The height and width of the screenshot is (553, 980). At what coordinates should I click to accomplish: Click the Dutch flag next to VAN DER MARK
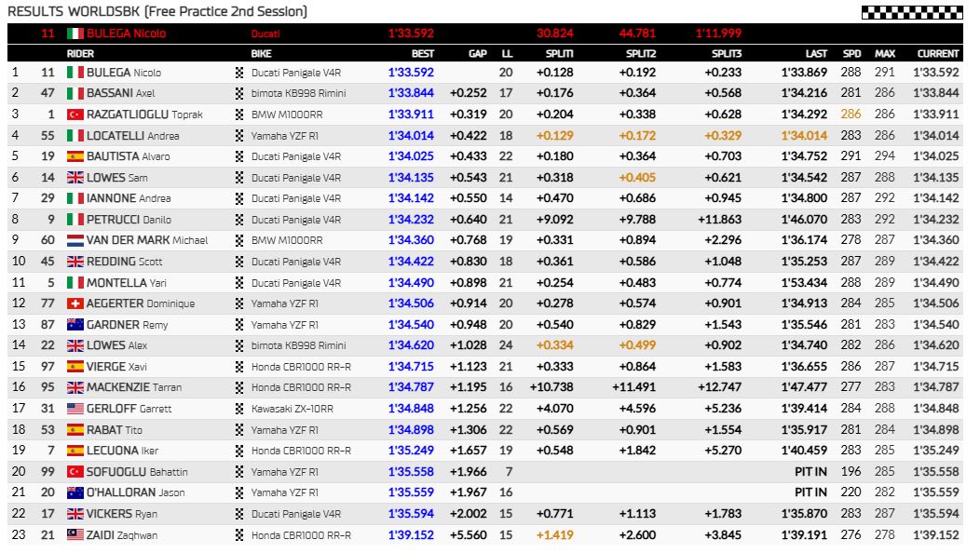point(75,240)
